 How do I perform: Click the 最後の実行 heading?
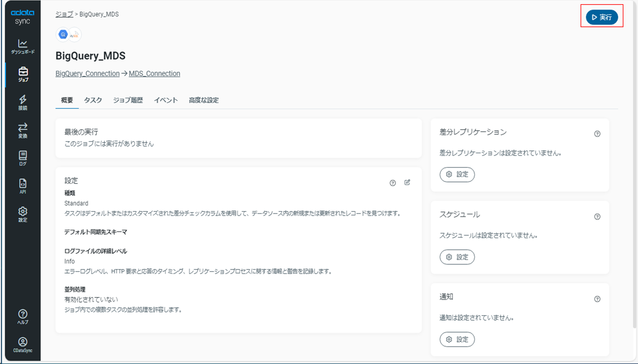(x=81, y=132)
